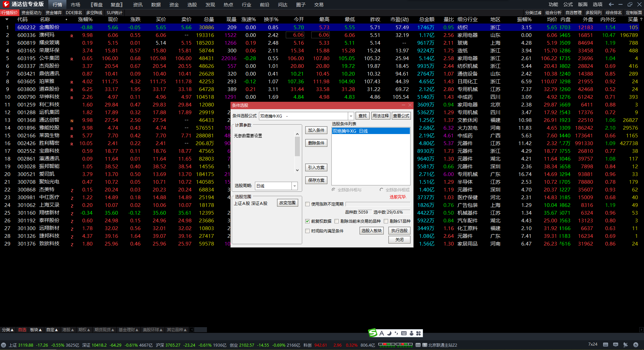The height and width of the screenshot is (350, 644).
Task: Open the 市场 top menu
Action: 75,5
